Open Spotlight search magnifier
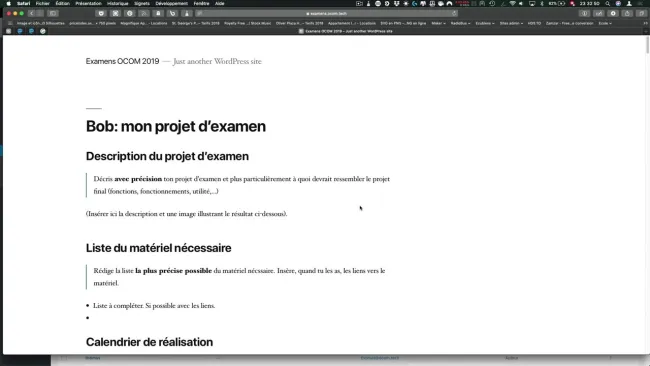The height and width of the screenshot is (366, 650). pos(608,3)
